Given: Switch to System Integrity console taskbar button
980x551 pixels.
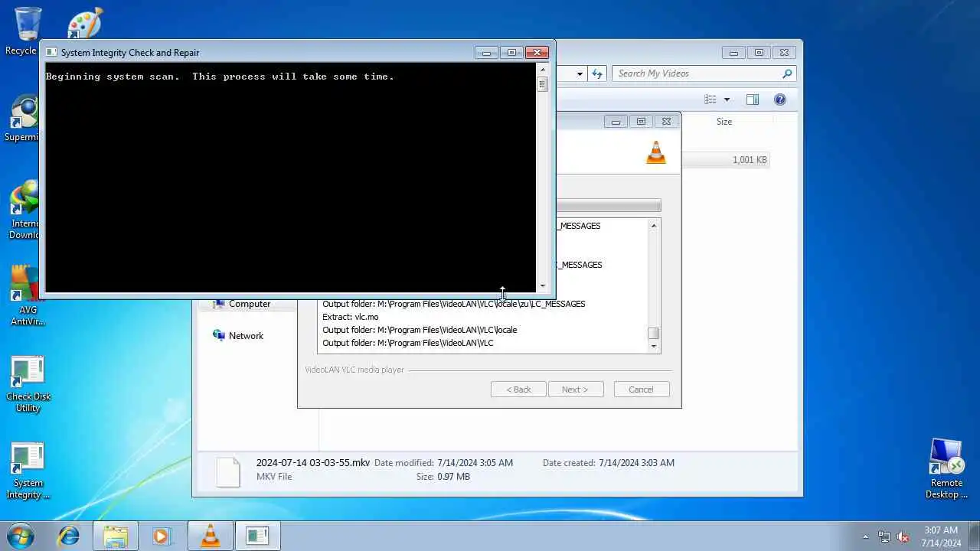Looking at the screenshot, I should pyautogui.click(x=257, y=536).
